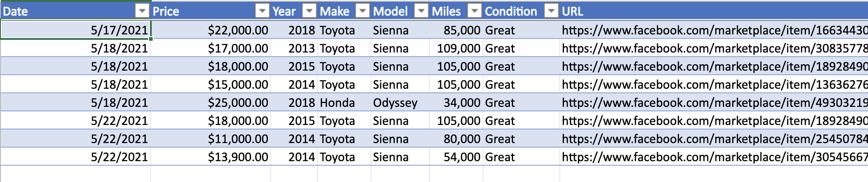Open the Facebook link ending in 16634430
This screenshot has height=182, width=868.
[x=714, y=30]
